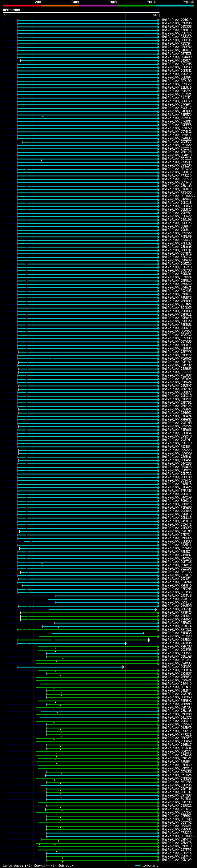Select label UniRef100_A3F570
197x868 pixels.
(x=177, y=115)
